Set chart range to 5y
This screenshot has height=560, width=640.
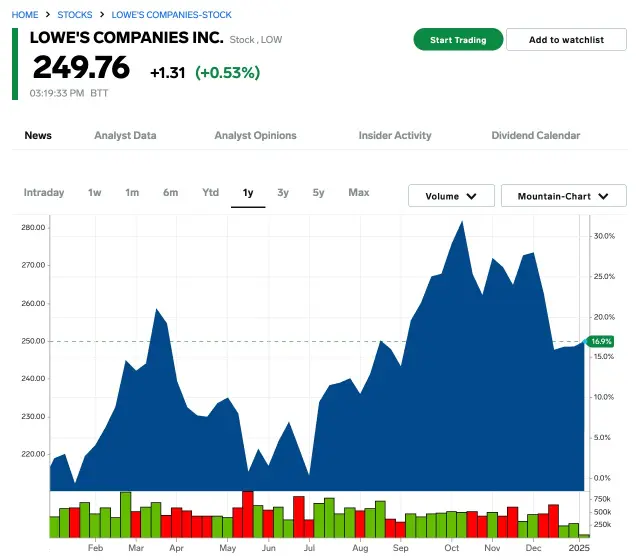[318, 192]
